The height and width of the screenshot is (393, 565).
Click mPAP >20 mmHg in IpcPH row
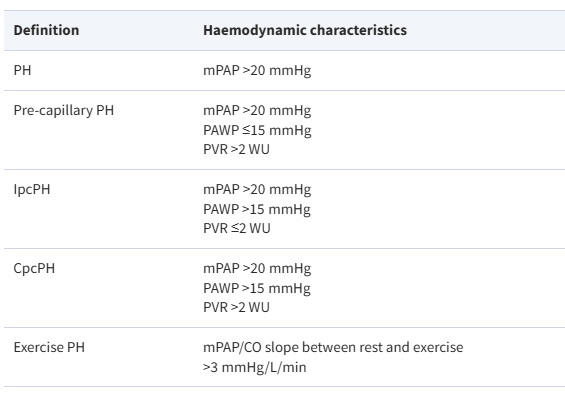click(257, 189)
